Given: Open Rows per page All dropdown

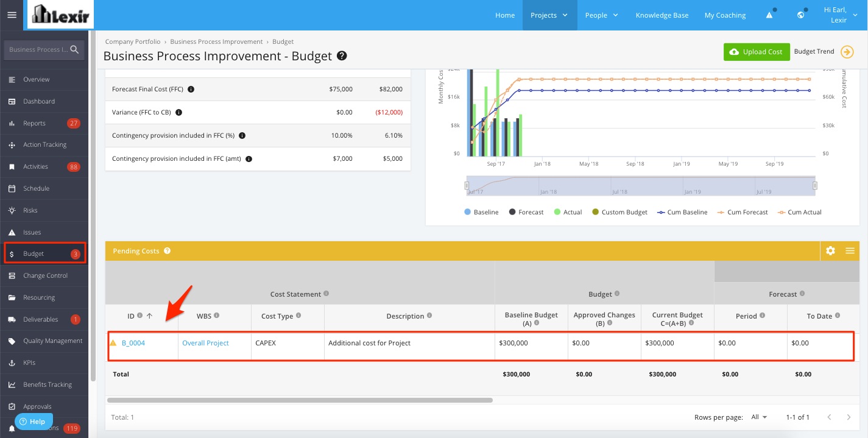Looking at the screenshot, I should coord(759,417).
